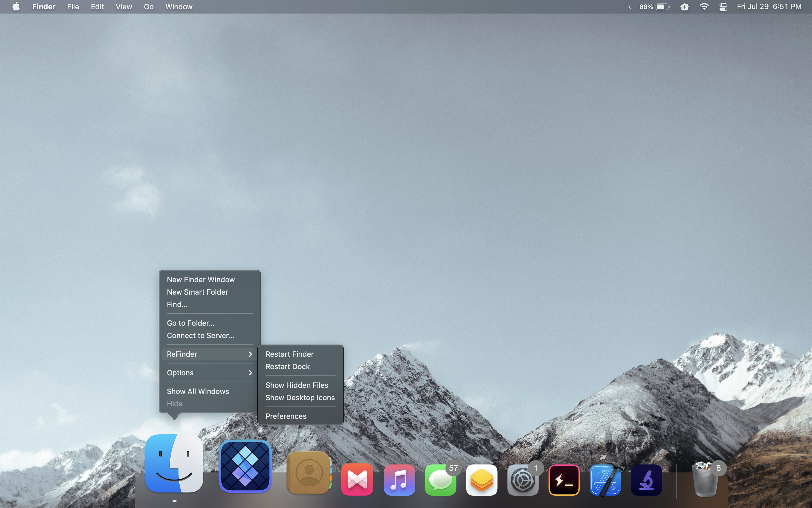
Task: Open the Go menu
Action: tap(149, 7)
